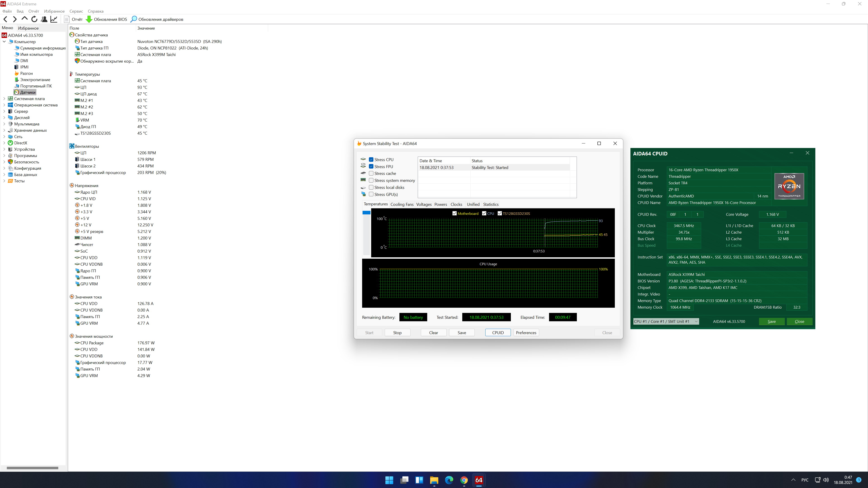Image resolution: width=868 pixels, height=488 pixels.
Task: Click the user favorites toolbar icon
Action: point(44,19)
